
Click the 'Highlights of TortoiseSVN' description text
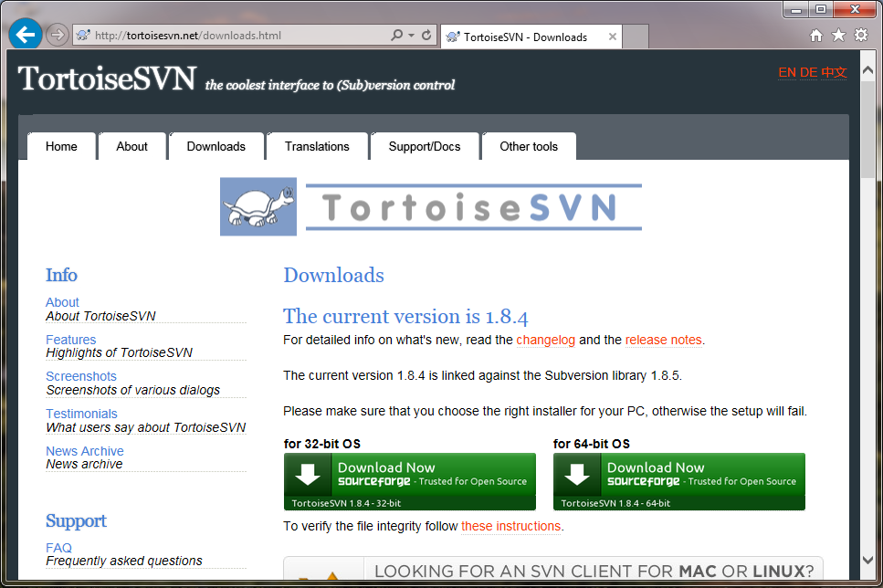tap(120, 352)
